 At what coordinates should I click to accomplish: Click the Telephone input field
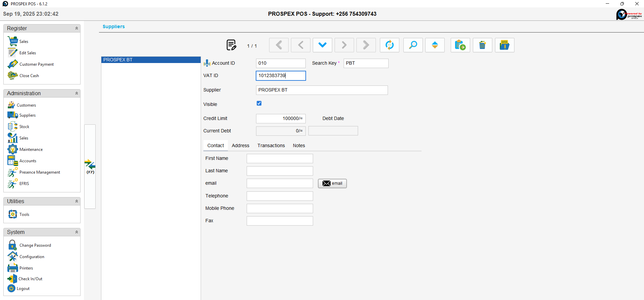pyautogui.click(x=280, y=196)
